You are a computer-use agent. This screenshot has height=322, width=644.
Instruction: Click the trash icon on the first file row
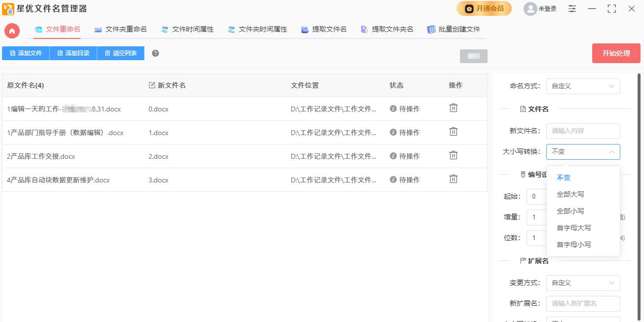453,107
